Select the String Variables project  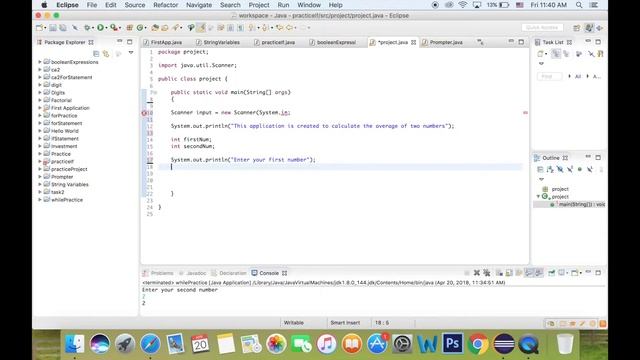[69, 184]
